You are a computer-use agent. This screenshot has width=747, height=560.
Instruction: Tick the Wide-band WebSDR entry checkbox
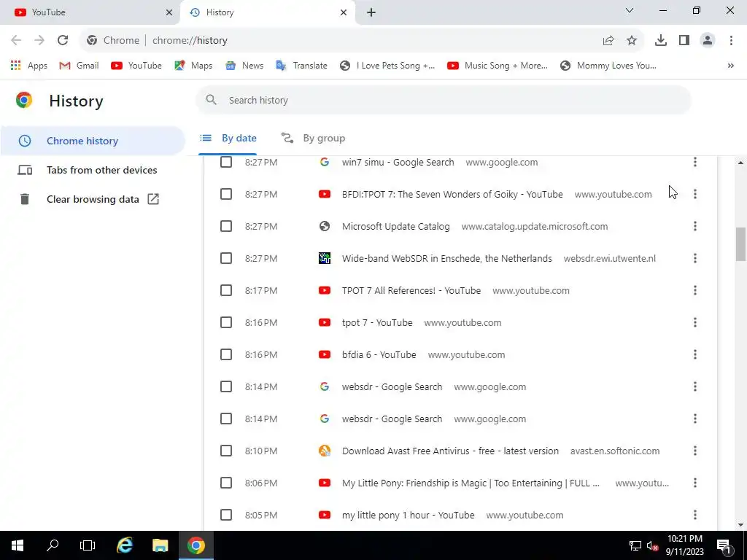(x=226, y=258)
